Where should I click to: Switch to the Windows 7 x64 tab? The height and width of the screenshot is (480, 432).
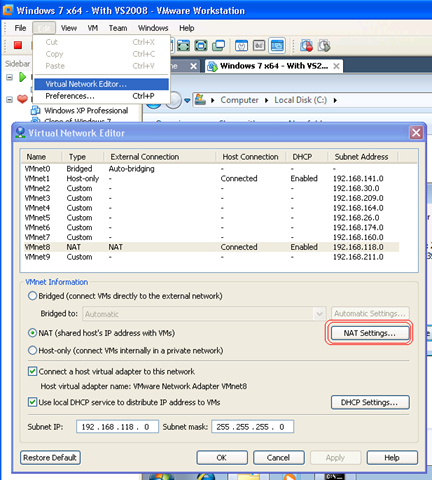pos(273,66)
